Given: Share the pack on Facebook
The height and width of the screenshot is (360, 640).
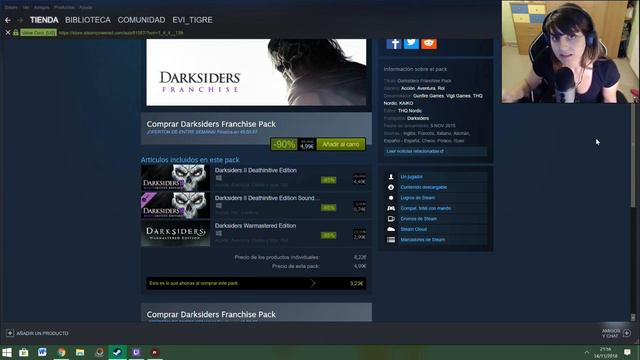Looking at the screenshot, I should pos(394,43).
